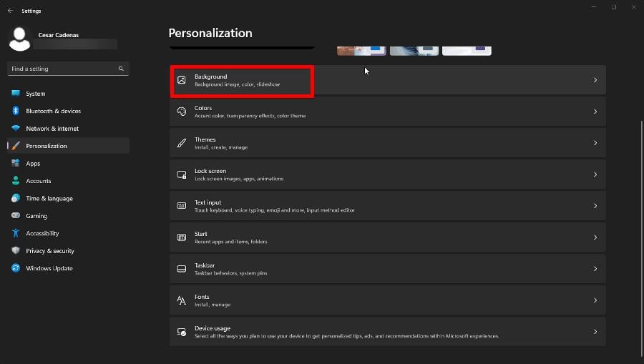This screenshot has width=644, height=364.
Task: Click the Themes paintbrush icon
Action: click(182, 143)
